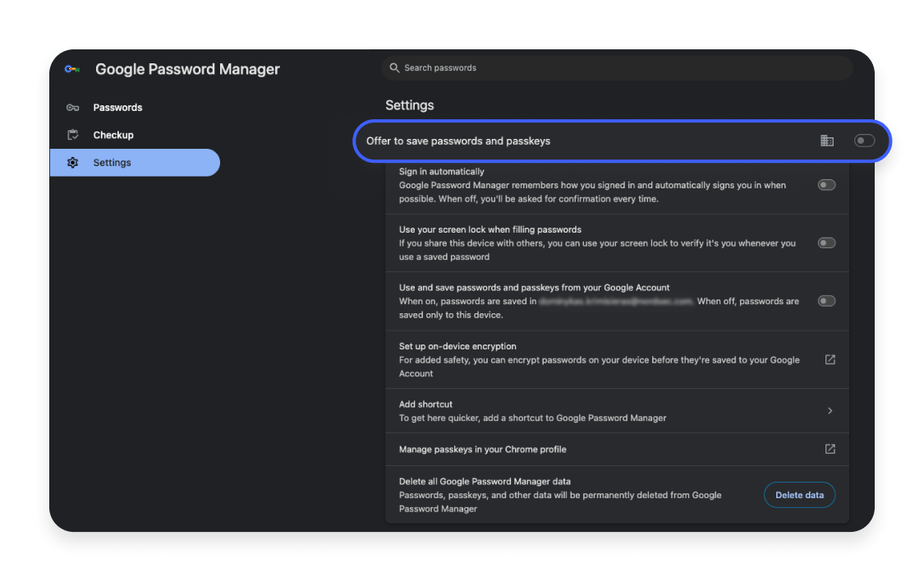This screenshot has width=924, height=582.
Task: Click the Settings gear icon in sidebar
Action: (x=73, y=162)
